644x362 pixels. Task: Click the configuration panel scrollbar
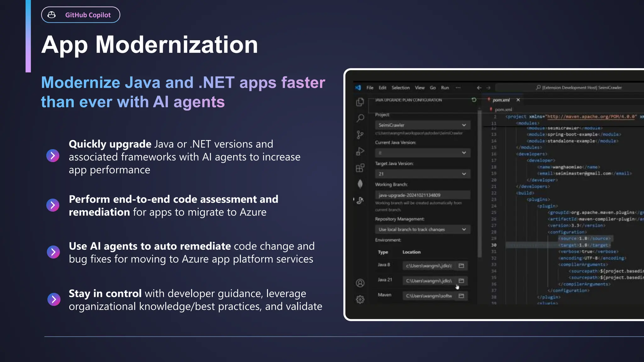480,184
